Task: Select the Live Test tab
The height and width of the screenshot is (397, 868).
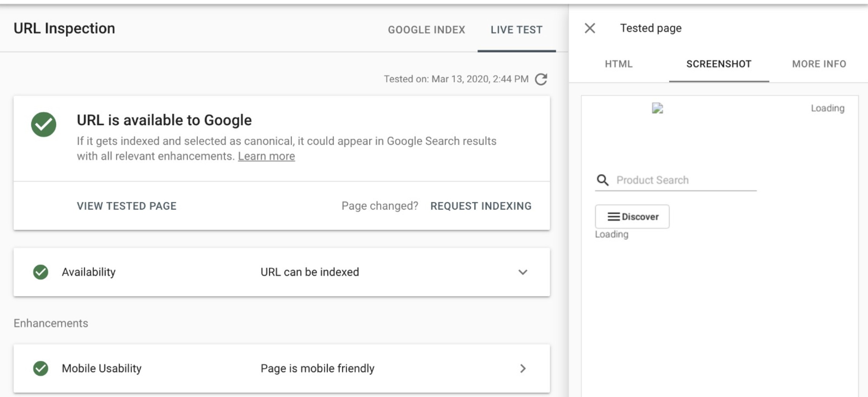Action: click(516, 30)
